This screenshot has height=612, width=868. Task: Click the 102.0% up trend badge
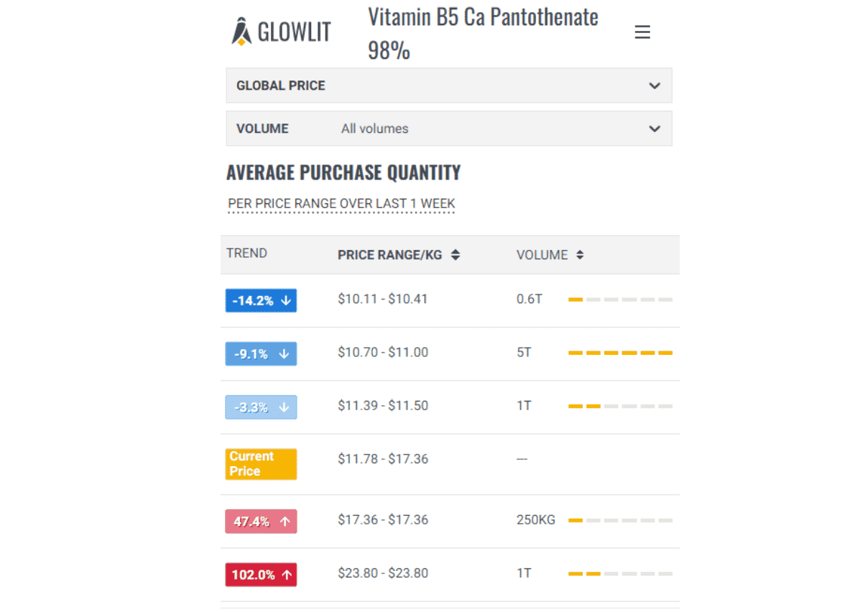pyautogui.click(x=261, y=575)
